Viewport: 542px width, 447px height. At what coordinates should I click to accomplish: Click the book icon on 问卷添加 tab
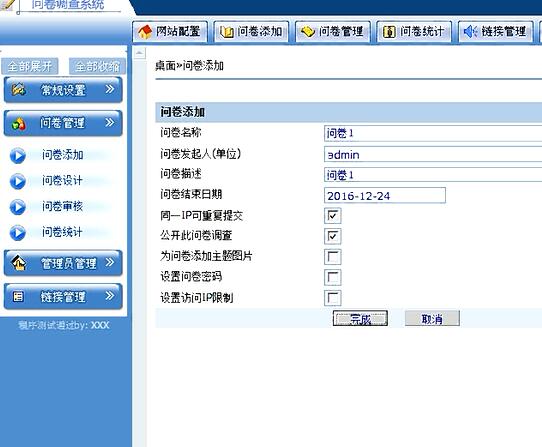pyautogui.click(x=226, y=32)
